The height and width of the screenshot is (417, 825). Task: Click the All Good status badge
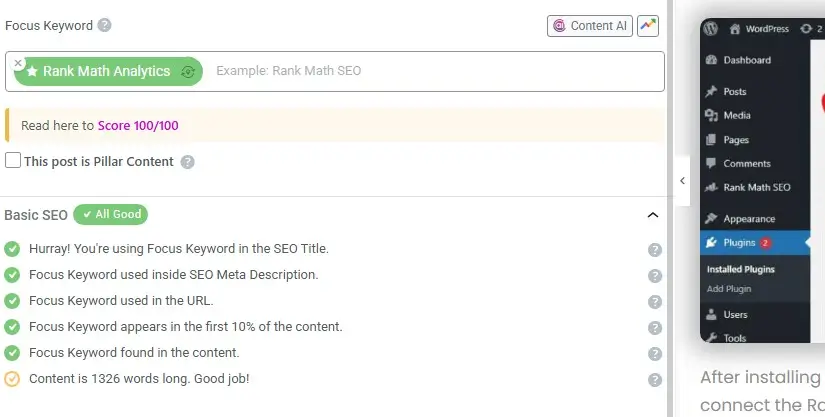111,214
